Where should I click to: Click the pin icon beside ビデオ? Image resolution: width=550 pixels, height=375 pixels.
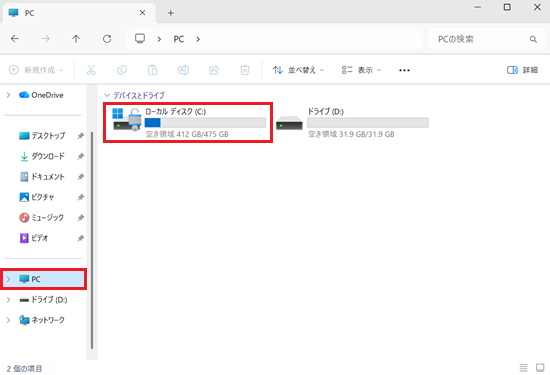point(81,238)
